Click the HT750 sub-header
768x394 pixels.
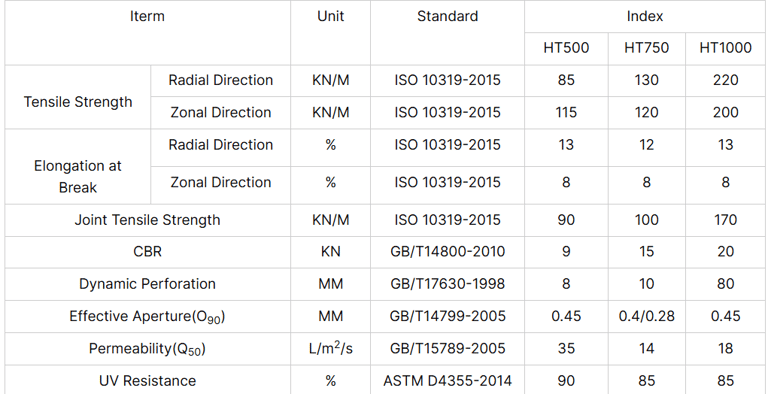pyautogui.click(x=647, y=48)
